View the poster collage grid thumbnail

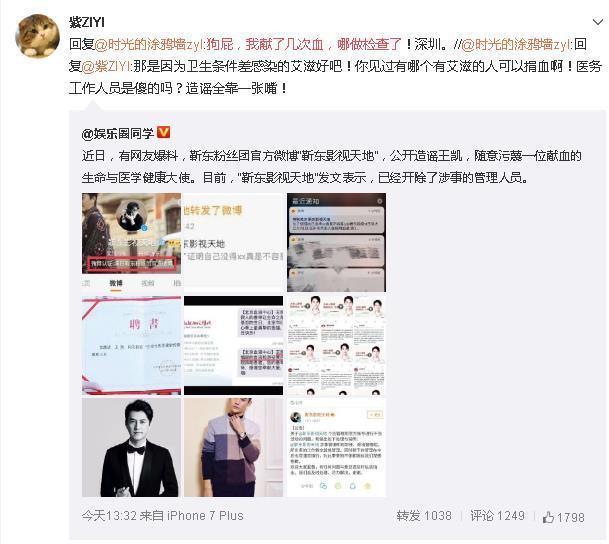pos(336,345)
